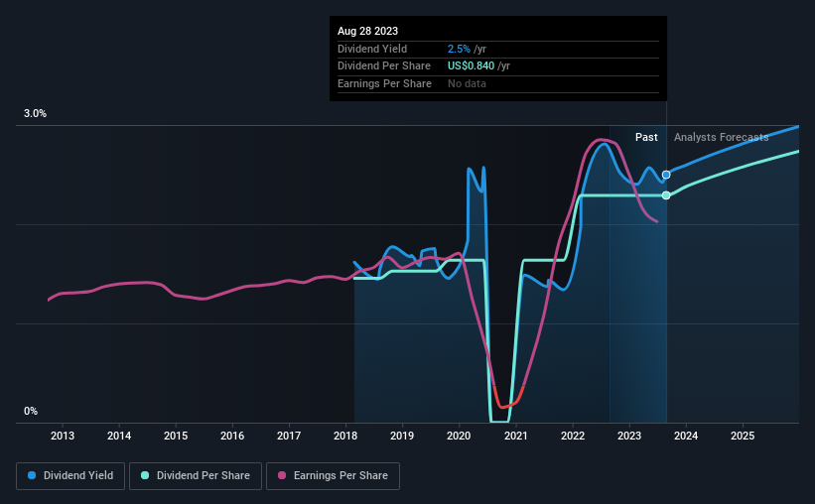Click the Aug 28 2023 tooltip date
815x504 pixels.
(367, 31)
